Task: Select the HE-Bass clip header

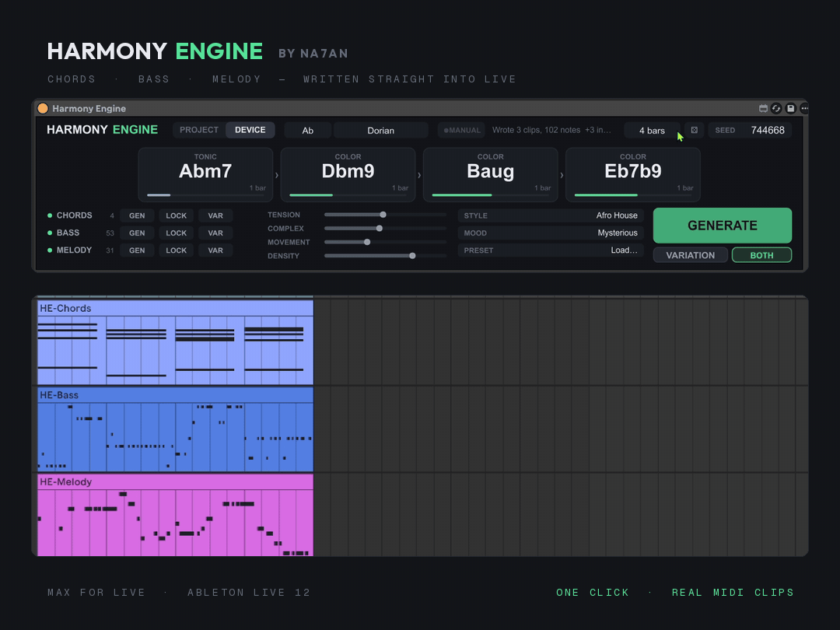Action: 175,395
